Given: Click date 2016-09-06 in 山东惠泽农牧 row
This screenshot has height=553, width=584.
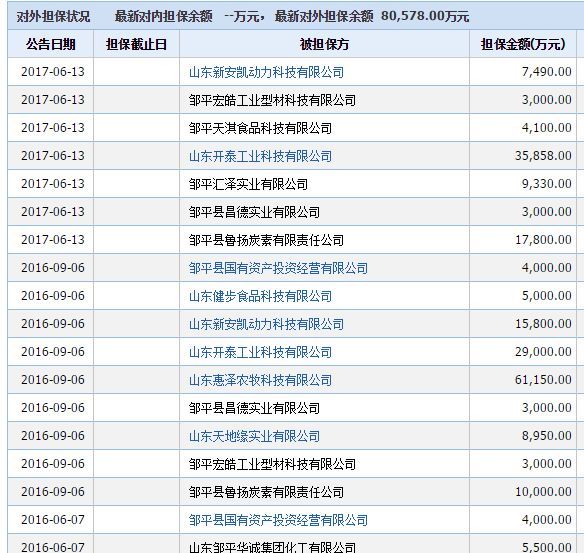Looking at the screenshot, I should coord(53,379).
